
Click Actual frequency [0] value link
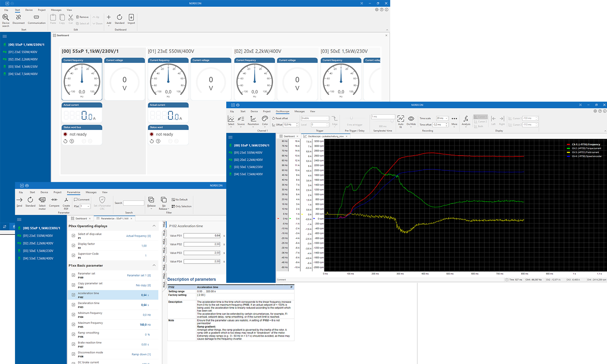pyautogui.click(x=138, y=236)
